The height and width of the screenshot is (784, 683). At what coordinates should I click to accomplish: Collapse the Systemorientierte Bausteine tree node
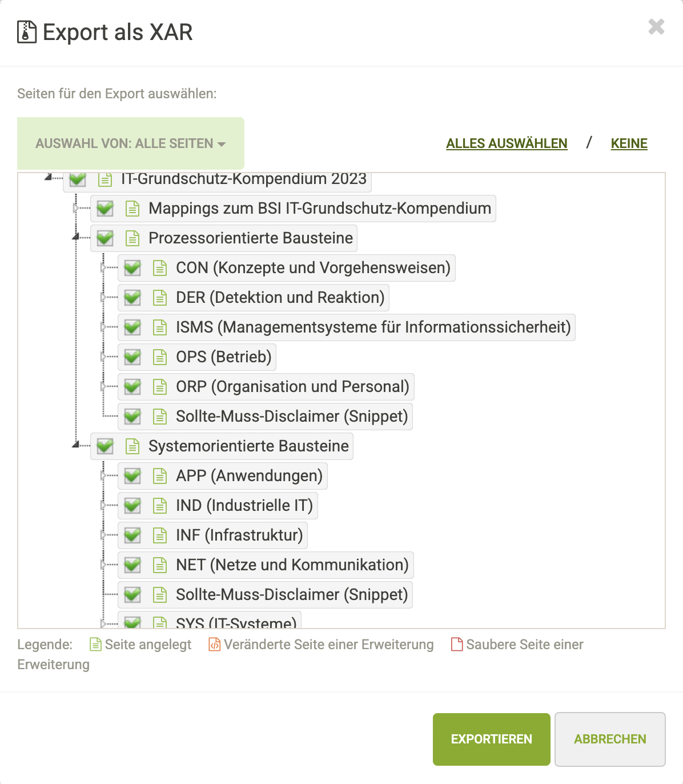tap(77, 445)
